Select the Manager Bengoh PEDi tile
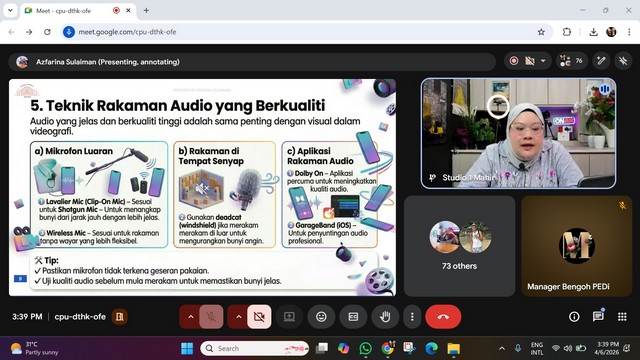Screen dimensions: 640x360 576,246
